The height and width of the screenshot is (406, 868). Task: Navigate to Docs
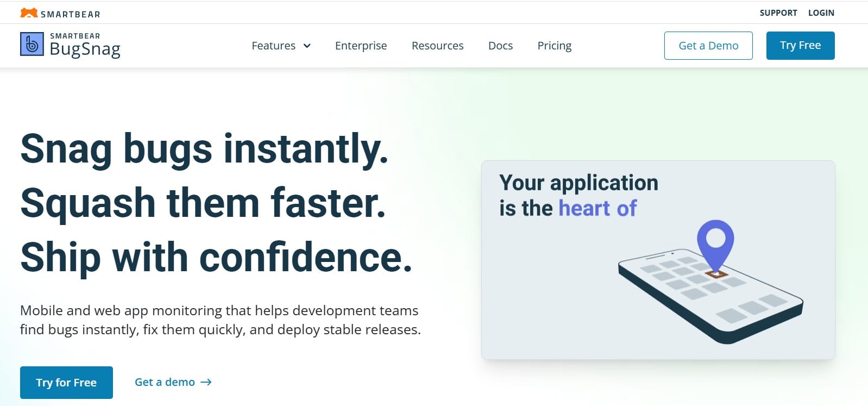click(500, 46)
